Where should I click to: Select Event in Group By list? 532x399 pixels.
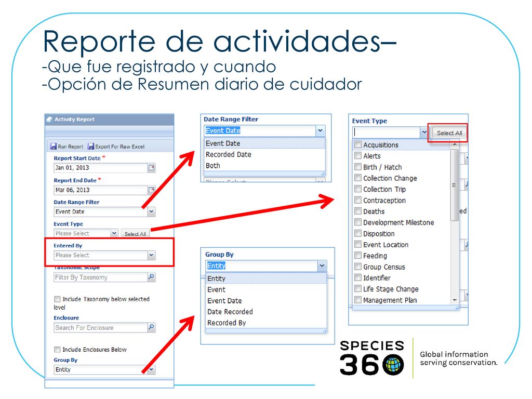(x=267, y=290)
